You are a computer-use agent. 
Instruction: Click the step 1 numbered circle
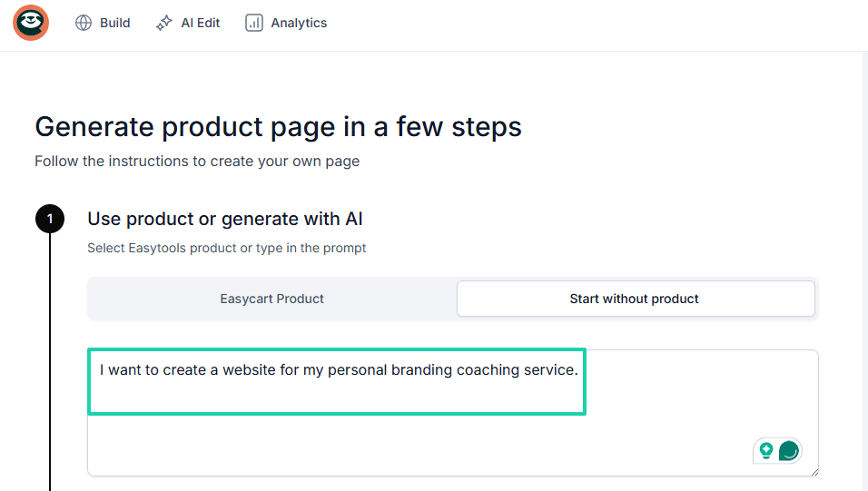click(50, 219)
